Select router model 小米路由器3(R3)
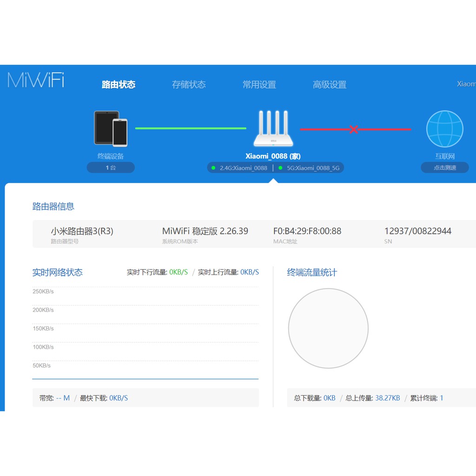This screenshot has width=476, height=476. pyautogui.click(x=82, y=231)
